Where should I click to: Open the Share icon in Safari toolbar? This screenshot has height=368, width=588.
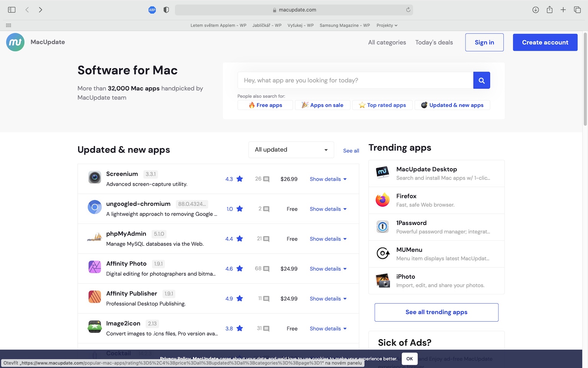[549, 10]
